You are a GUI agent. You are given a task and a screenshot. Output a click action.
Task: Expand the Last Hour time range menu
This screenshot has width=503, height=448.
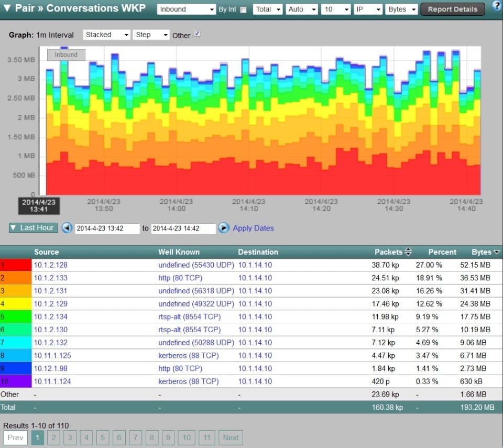click(x=34, y=227)
